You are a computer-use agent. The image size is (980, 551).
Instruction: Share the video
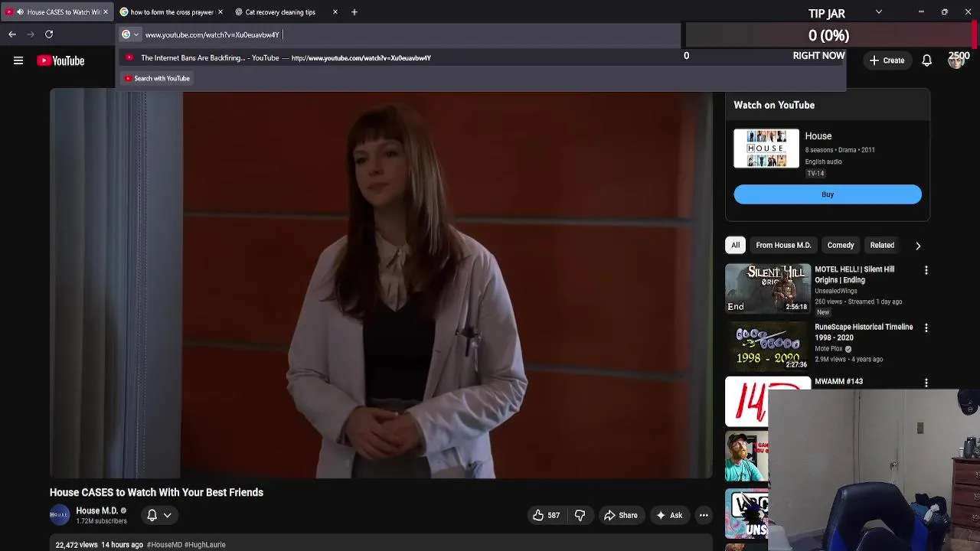coord(620,515)
